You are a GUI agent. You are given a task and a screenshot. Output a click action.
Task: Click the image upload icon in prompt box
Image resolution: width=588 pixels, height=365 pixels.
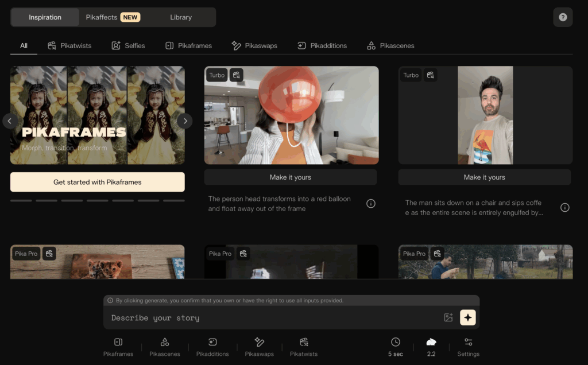(448, 317)
